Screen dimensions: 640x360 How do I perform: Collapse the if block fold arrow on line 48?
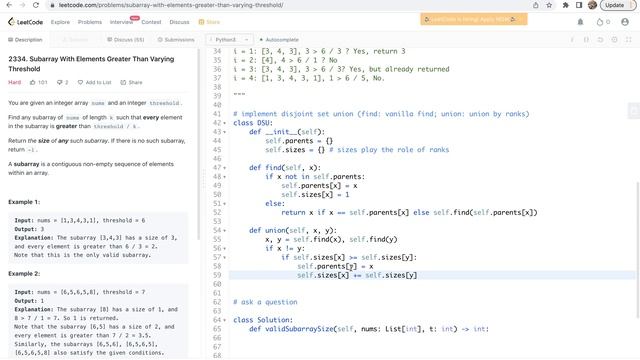pyautogui.click(x=224, y=177)
